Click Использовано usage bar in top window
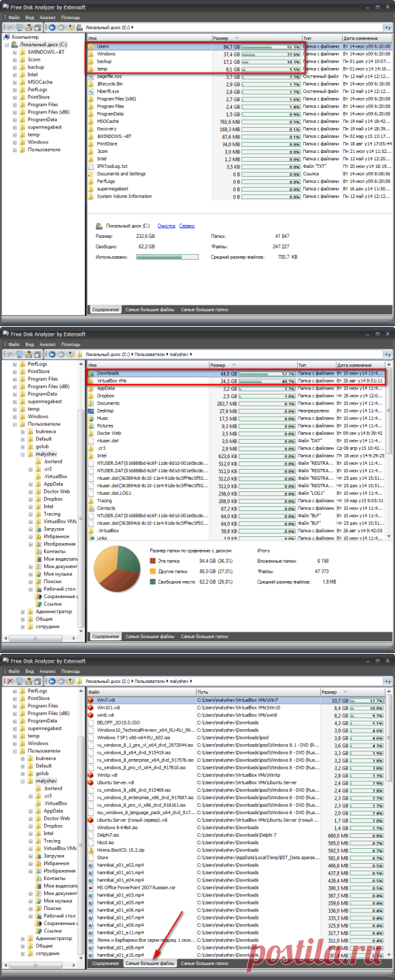395x980 pixels. 167,257
